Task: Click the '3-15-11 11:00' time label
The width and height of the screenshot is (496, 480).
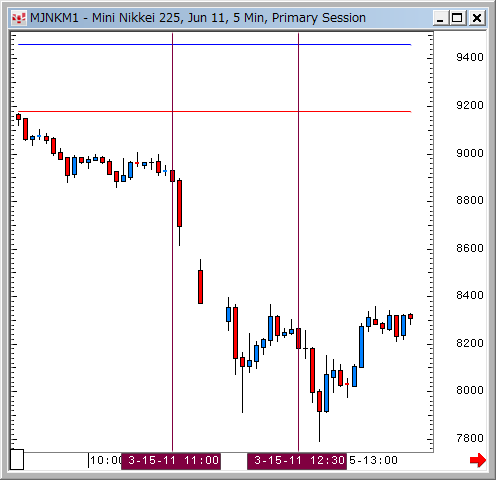Action: 171,461
